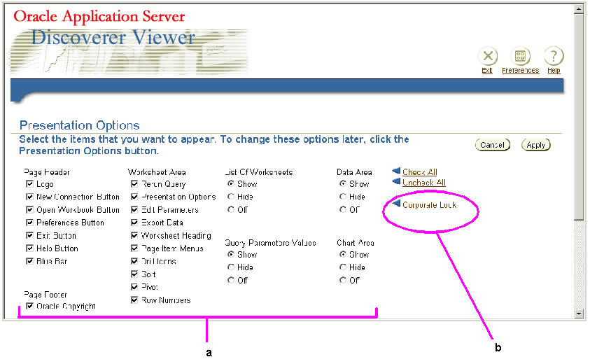This screenshot has height=364, width=590.
Task: Click the Worksheet Area group label
Action: coord(157,172)
